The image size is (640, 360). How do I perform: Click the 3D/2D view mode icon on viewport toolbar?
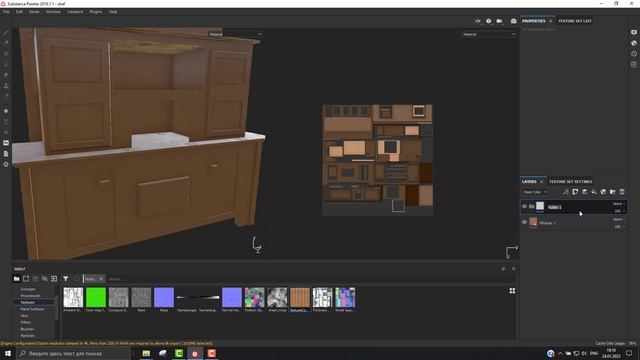point(478,21)
